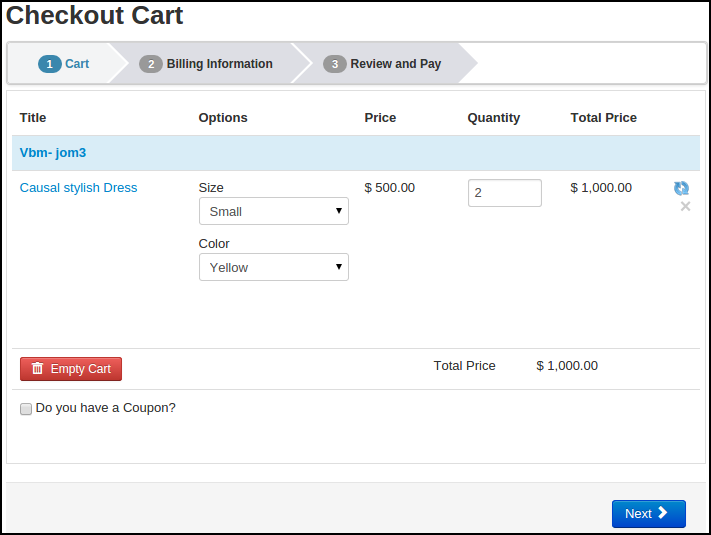Click the blue Next button
This screenshot has width=711, height=535.
coord(648,513)
